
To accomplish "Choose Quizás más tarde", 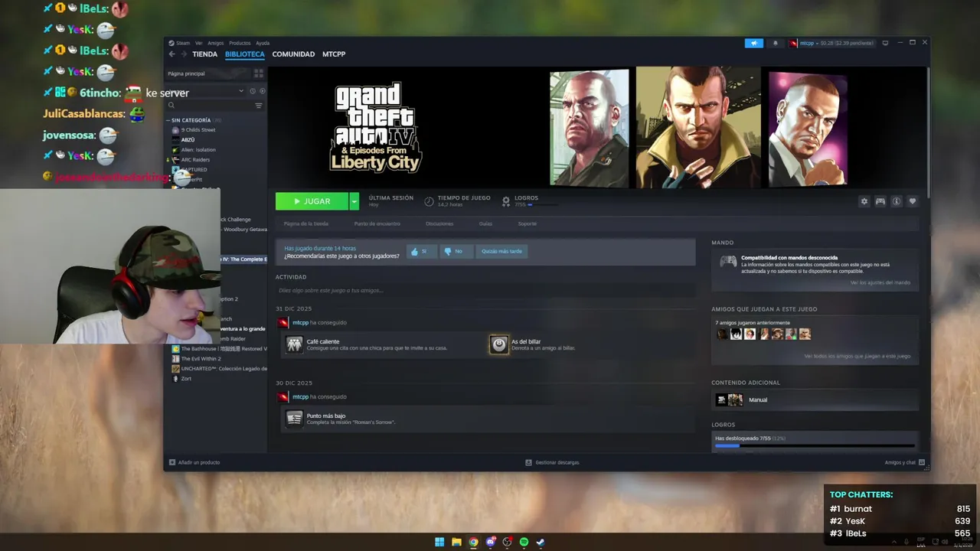I will pos(501,251).
